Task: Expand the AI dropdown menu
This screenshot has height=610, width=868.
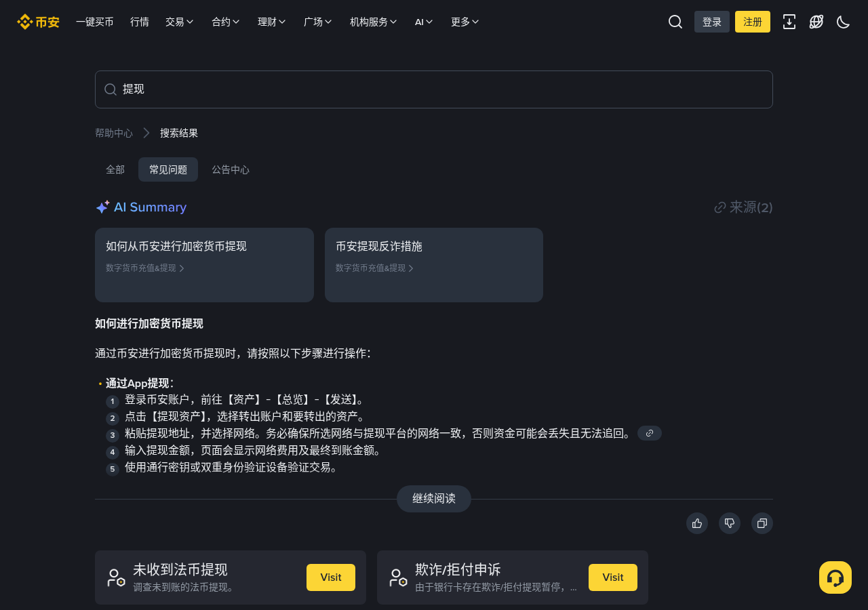Action: point(424,22)
